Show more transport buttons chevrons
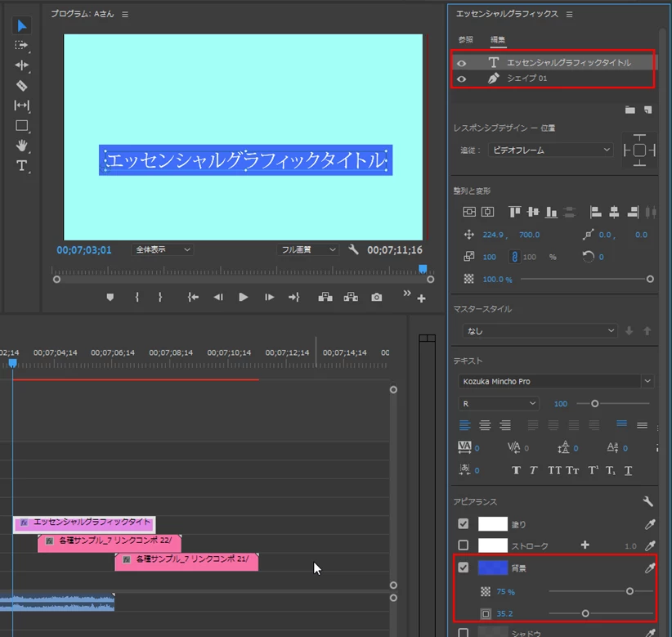The height and width of the screenshot is (637, 672). [406, 294]
